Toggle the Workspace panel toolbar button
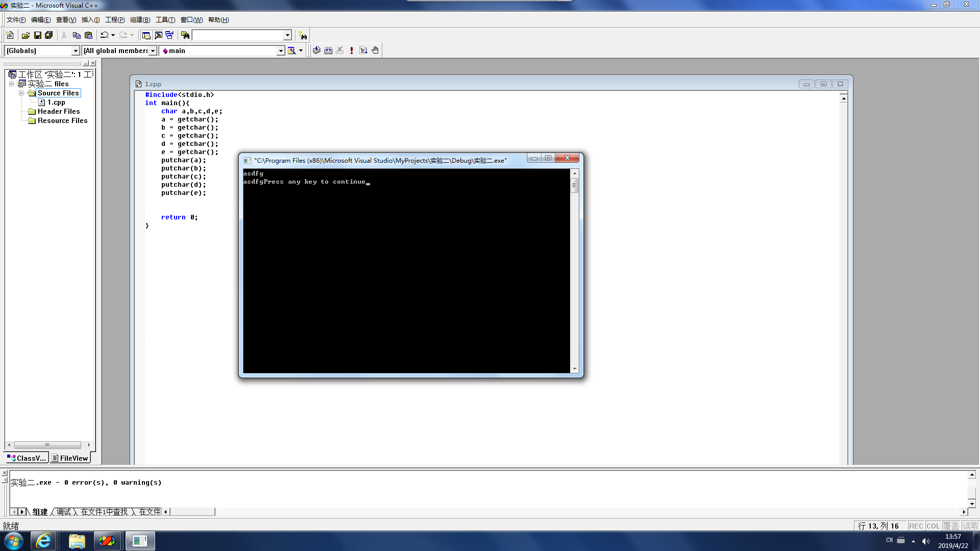 [146, 35]
